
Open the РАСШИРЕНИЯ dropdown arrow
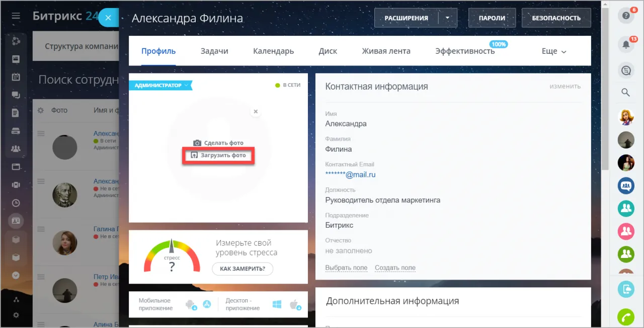[x=447, y=18]
